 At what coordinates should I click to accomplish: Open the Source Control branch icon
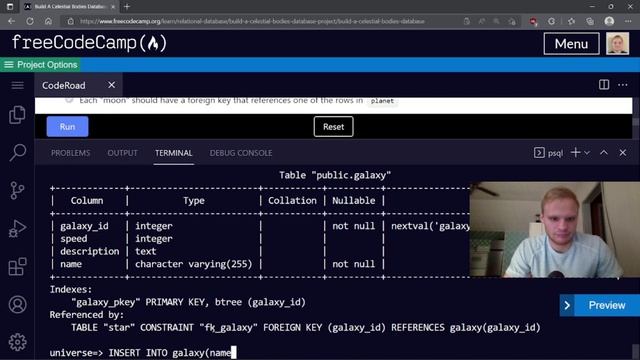tap(17, 191)
